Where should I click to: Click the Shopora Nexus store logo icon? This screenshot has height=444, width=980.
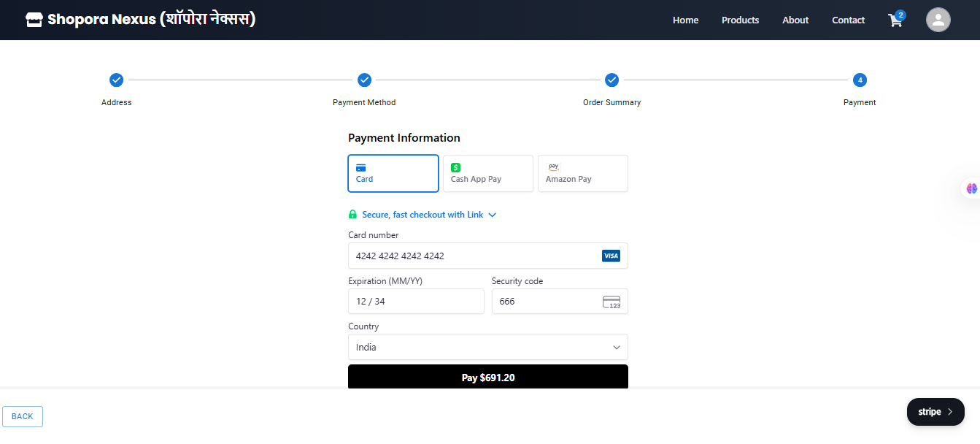(x=34, y=20)
